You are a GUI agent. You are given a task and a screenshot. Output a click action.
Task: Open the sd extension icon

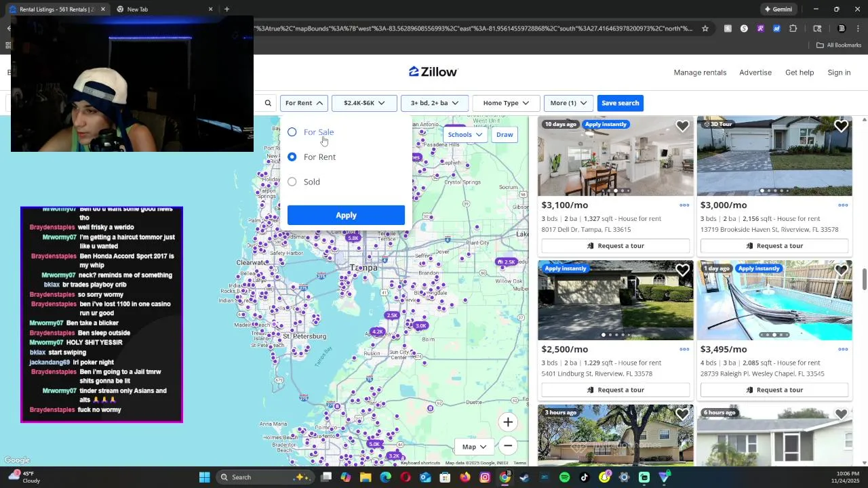tap(776, 28)
